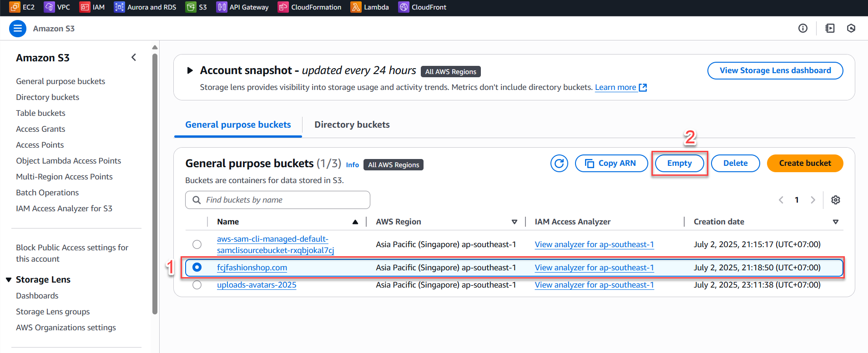Collapse the Storage Lens sidebar section
Image resolution: width=868 pixels, height=353 pixels.
[9, 280]
